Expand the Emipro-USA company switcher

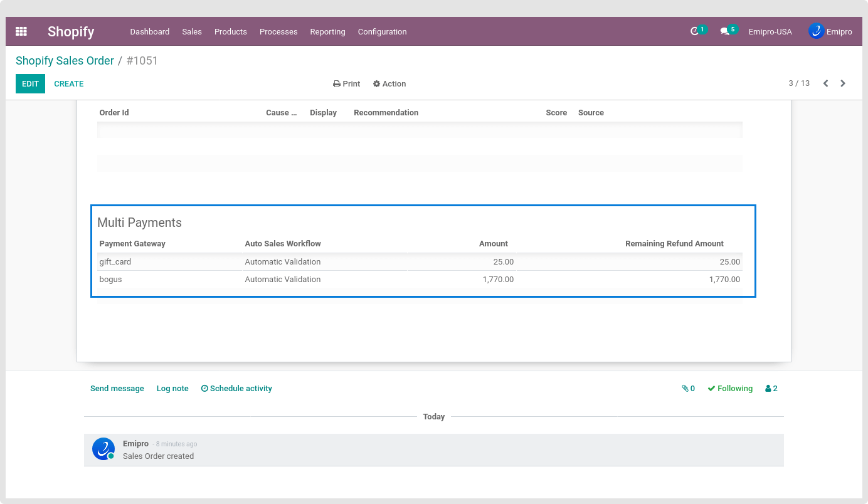click(770, 32)
